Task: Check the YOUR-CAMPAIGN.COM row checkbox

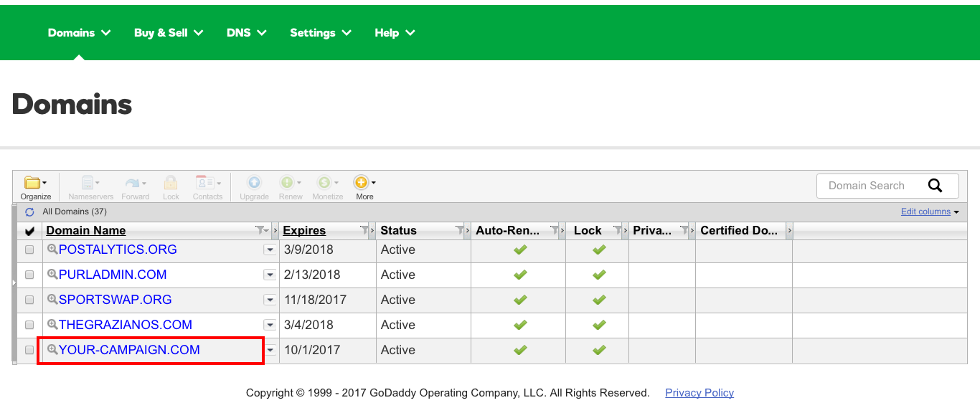Action: point(29,351)
